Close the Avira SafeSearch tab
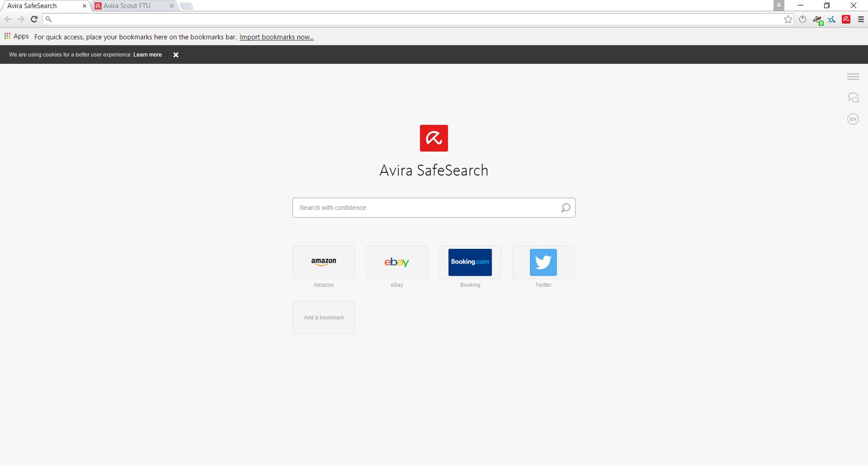868x466 pixels. coord(84,6)
